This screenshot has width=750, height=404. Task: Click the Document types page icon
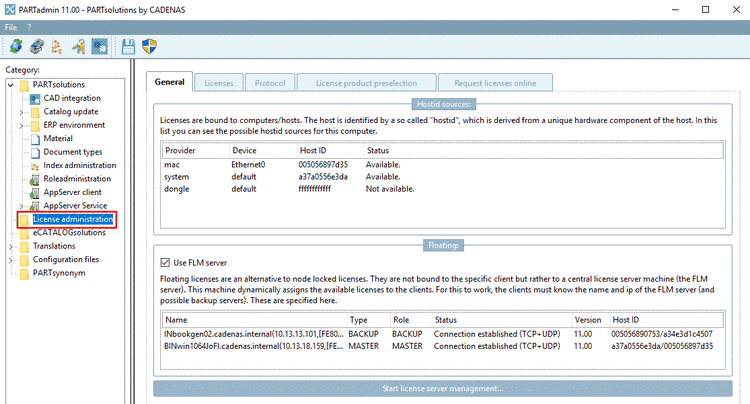pos(35,153)
